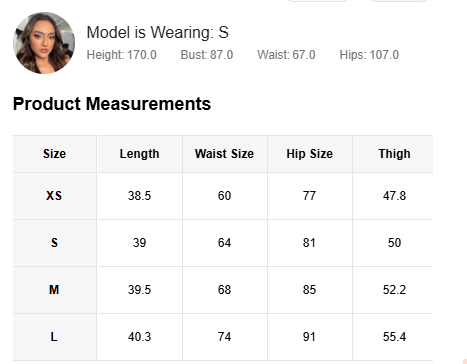The height and width of the screenshot is (364, 467).
Task: Click the Product Measurements heading
Action: (x=112, y=104)
